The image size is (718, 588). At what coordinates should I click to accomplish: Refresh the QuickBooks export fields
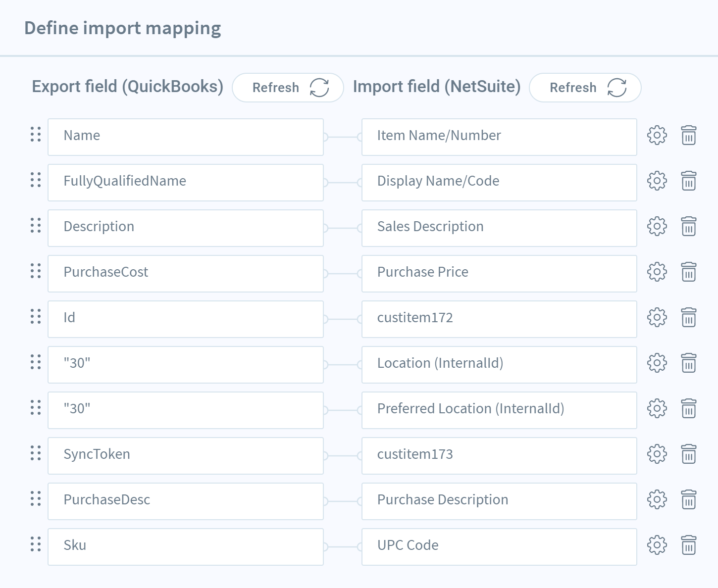[288, 88]
